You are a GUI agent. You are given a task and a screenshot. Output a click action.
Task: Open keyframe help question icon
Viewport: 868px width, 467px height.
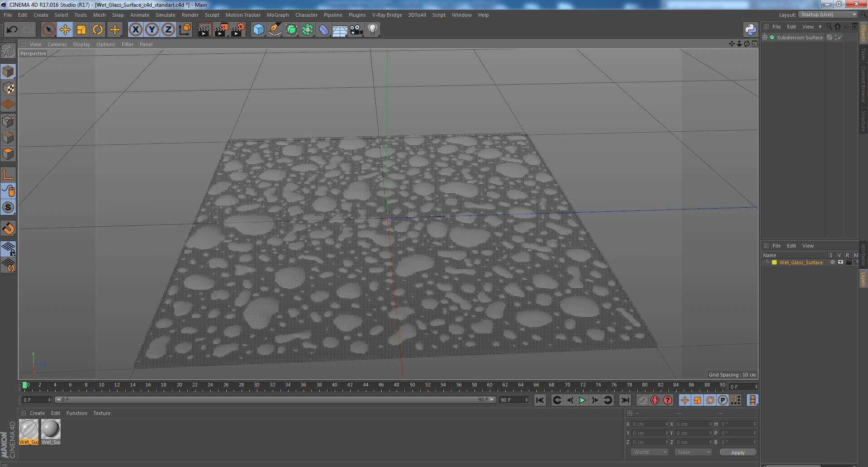(x=667, y=400)
